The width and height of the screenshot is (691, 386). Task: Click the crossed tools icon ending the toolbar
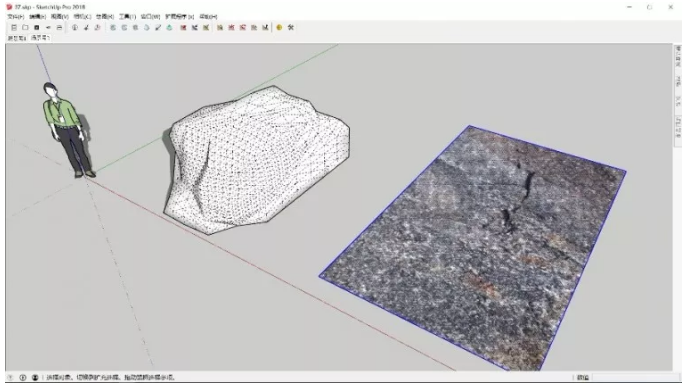(291, 27)
